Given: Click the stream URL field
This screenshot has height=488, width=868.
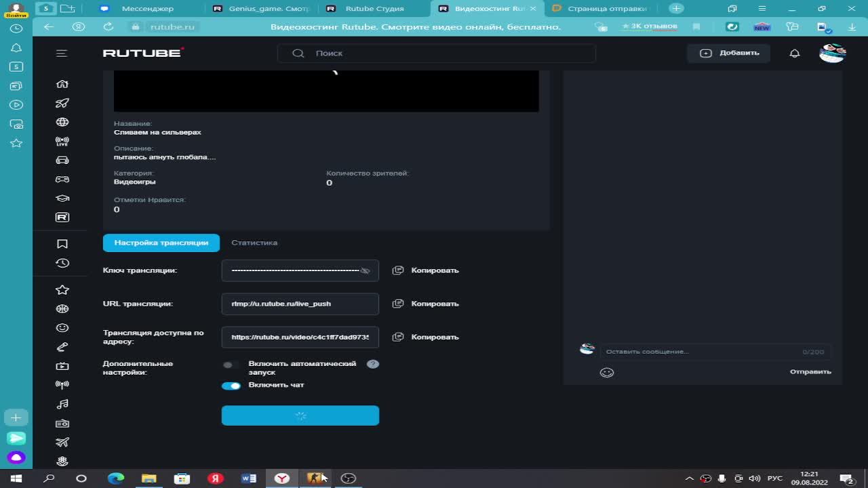Looking at the screenshot, I should point(300,304).
